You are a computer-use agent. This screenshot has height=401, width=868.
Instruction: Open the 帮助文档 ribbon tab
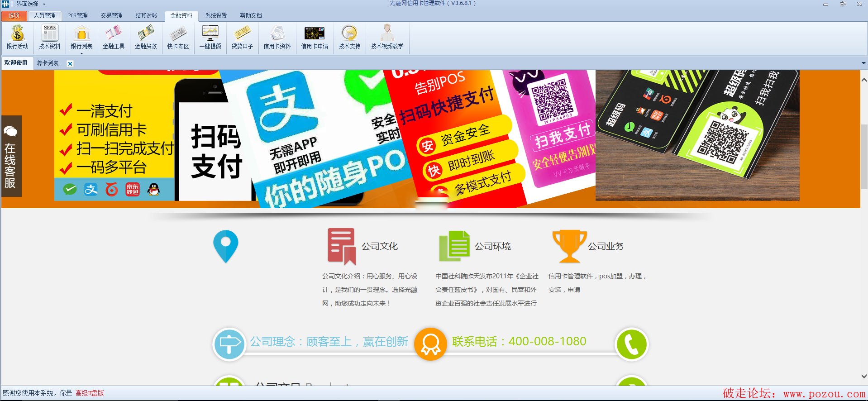[x=251, y=16]
